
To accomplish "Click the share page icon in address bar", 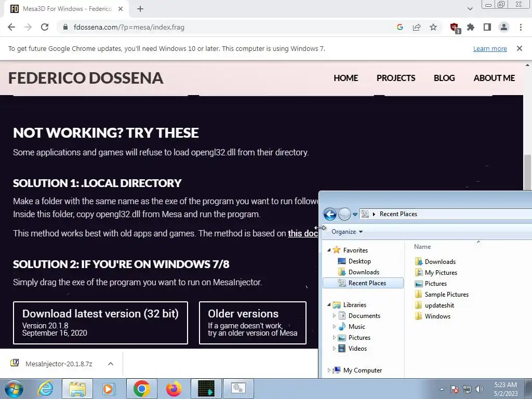I will click(416, 27).
